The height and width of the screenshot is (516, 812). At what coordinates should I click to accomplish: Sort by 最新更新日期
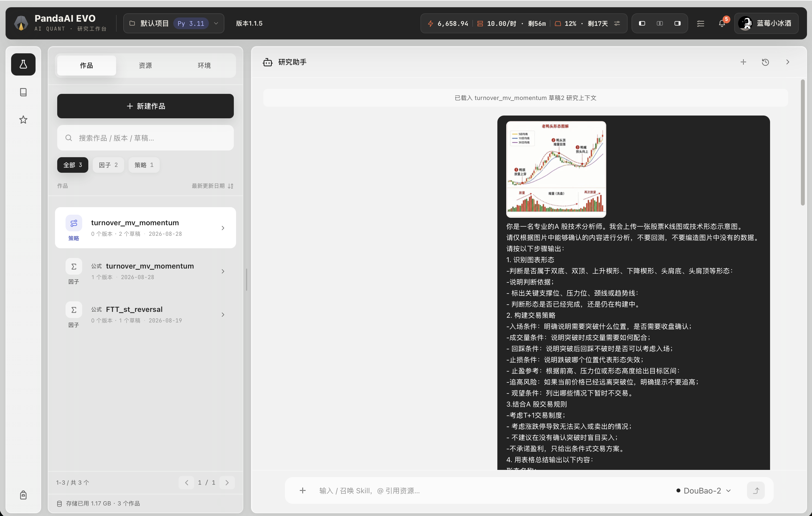pos(212,186)
